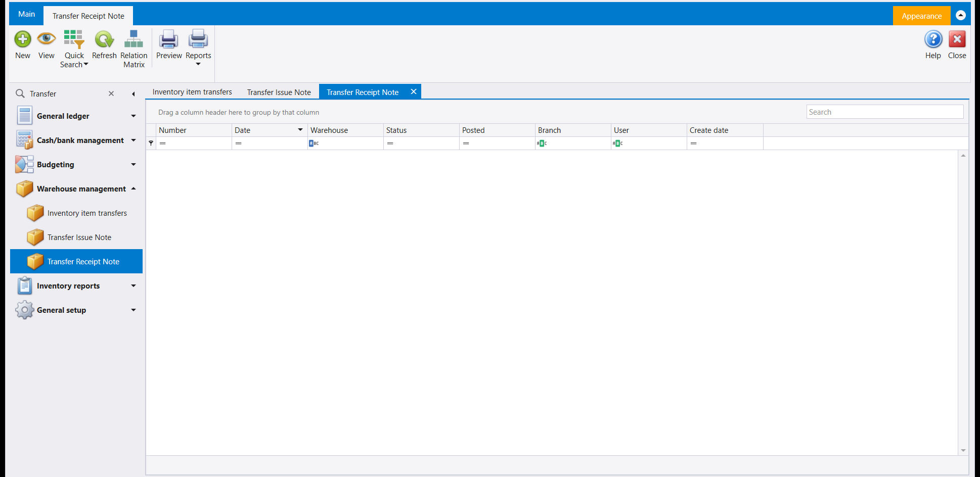
Task: Click the View eye icon
Action: tap(47, 38)
